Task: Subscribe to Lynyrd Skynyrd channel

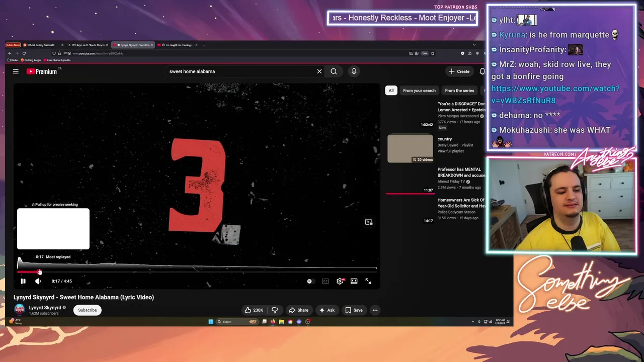Action: pyautogui.click(x=88, y=310)
